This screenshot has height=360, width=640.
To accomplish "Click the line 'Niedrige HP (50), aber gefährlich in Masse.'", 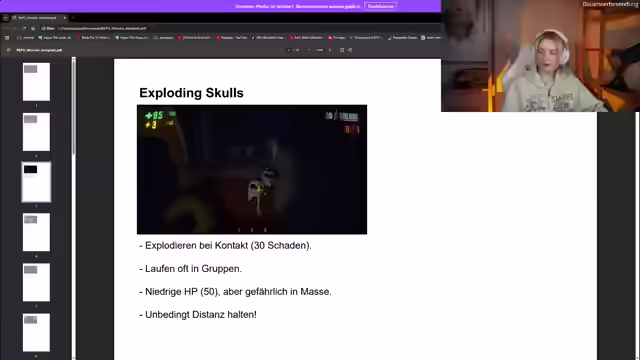I will pyautogui.click(x=236, y=291).
